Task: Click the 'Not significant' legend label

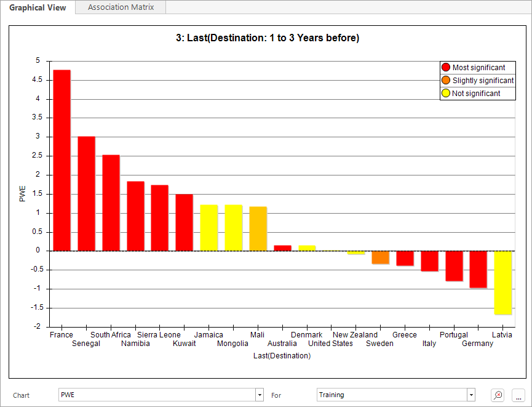Action: [476, 94]
